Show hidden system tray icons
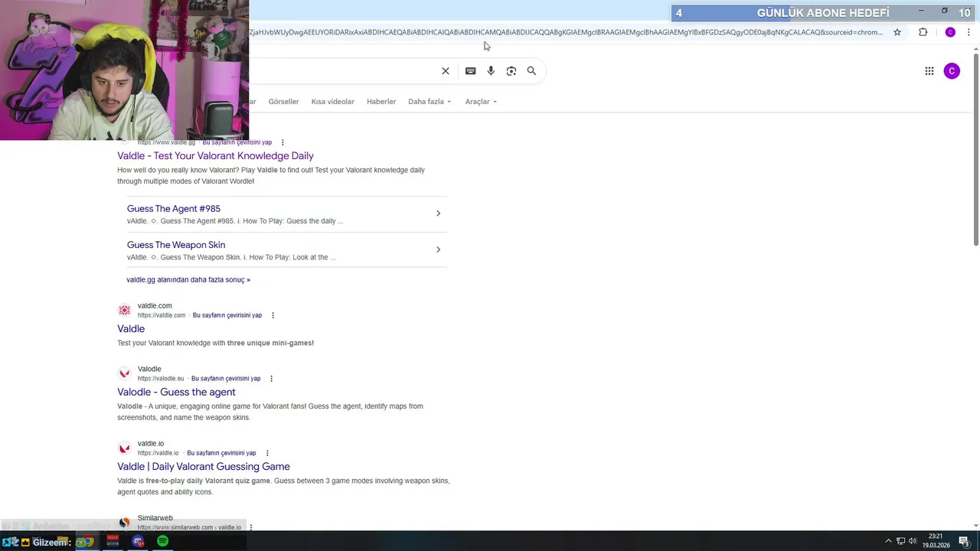Image resolution: width=980 pixels, height=551 pixels. (889, 541)
